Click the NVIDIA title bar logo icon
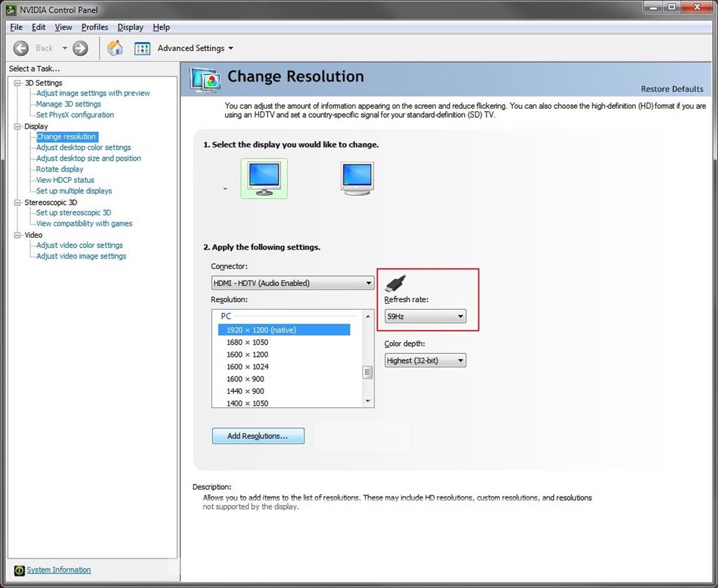The height and width of the screenshot is (588, 718). point(11,10)
